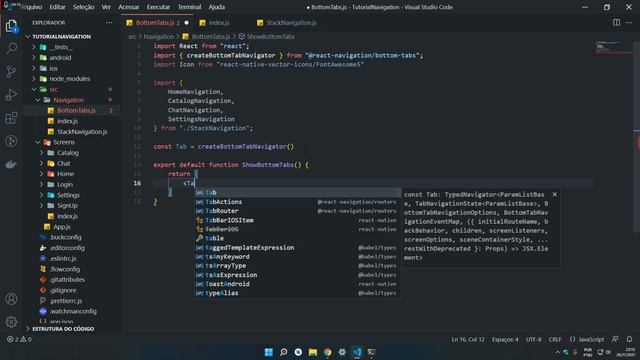This screenshot has height=360, width=640.
Task: Select TabRouter autocomplete suggestion
Action: pyautogui.click(x=297, y=211)
